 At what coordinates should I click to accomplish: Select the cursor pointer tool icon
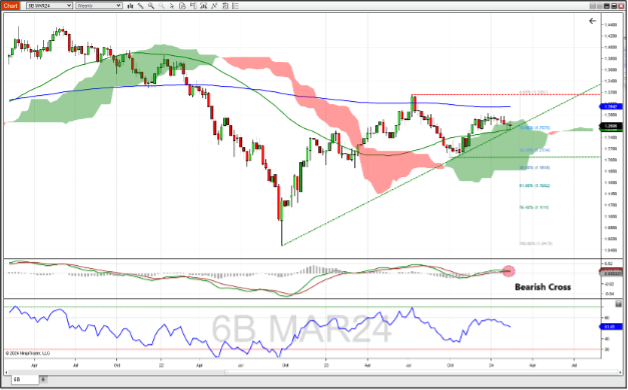point(172,6)
